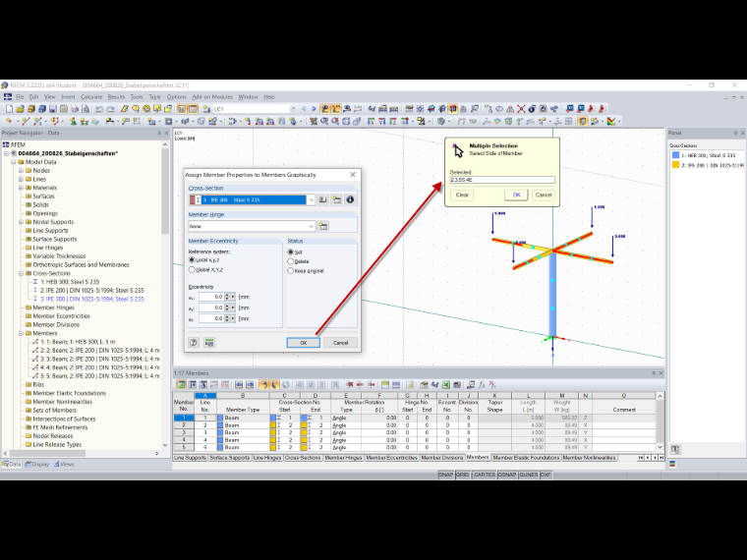The height and width of the screenshot is (560, 747).
Task: Click the Selected members input field
Action: pos(502,180)
